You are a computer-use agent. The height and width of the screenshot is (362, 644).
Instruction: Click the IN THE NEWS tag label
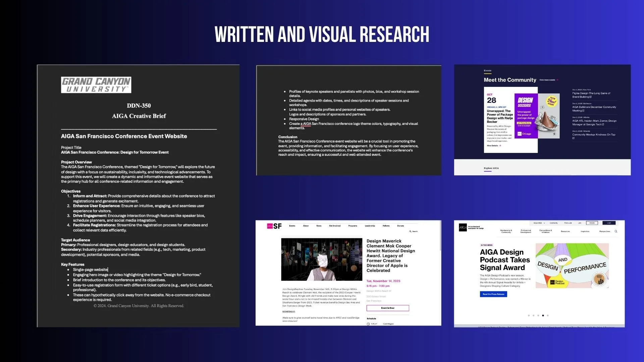pyautogui.click(x=486, y=245)
